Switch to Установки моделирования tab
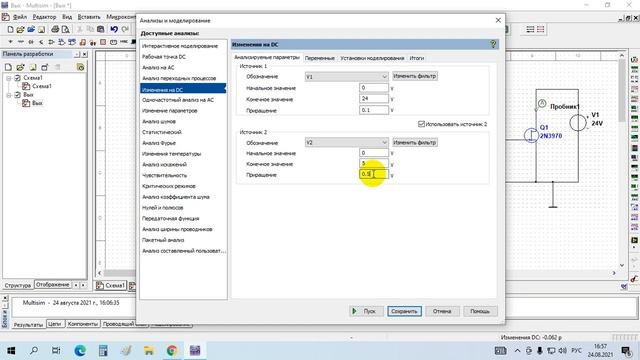The image size is (640, 360). 372,58
